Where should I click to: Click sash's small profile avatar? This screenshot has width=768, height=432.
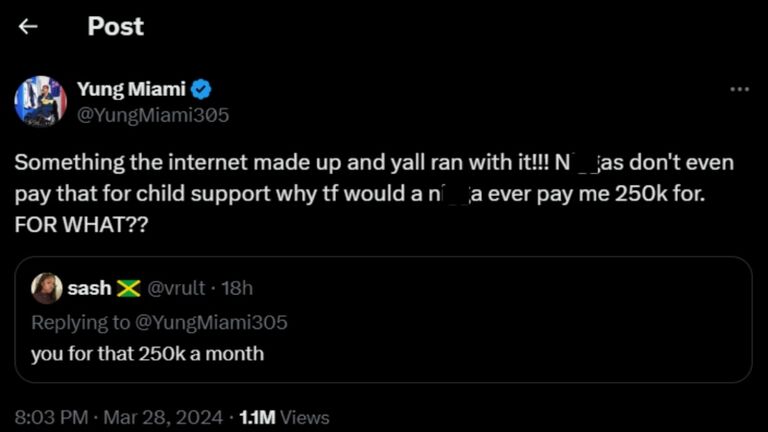tap(46, 288)
